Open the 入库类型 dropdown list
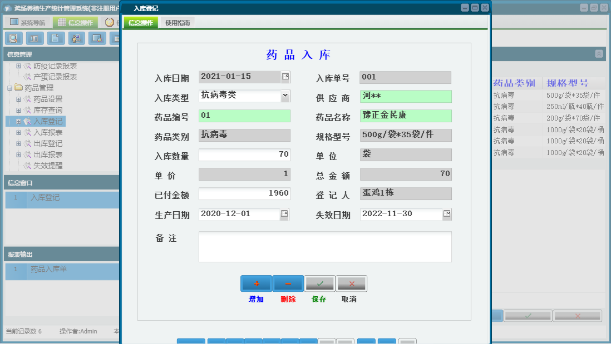The image size is (611, 364). click(x=285, y=96)
